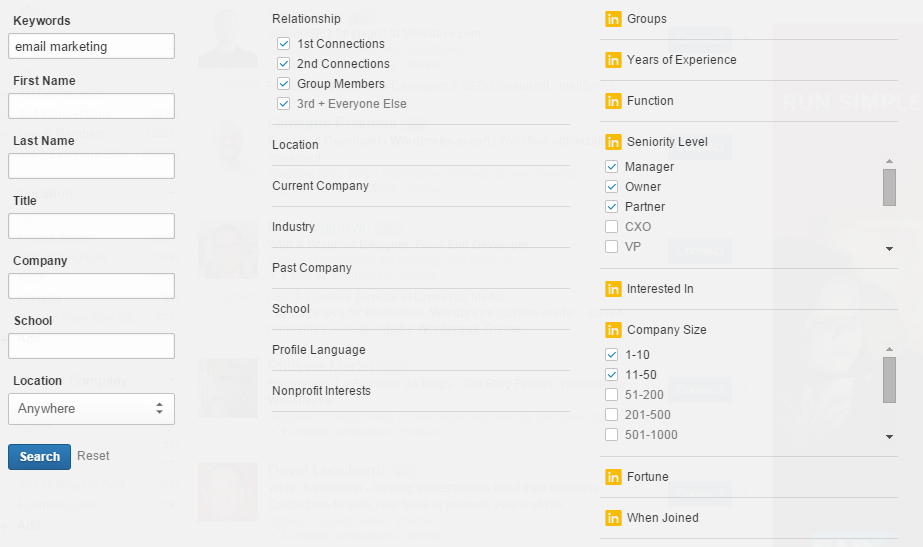This screenshot has width=923, height=547.
Task: Enable the CXO seniority level checkbox
Action: click(x=612, y=227)
